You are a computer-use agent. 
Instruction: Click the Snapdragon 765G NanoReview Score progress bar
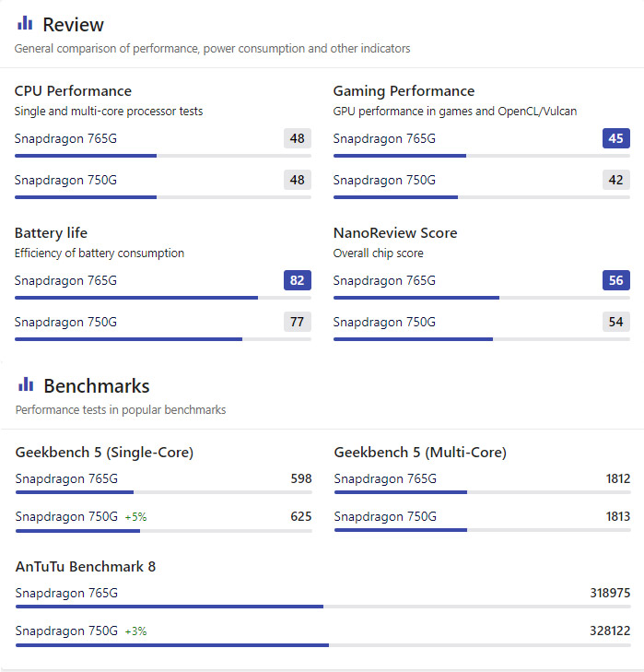tap(482, 298)
